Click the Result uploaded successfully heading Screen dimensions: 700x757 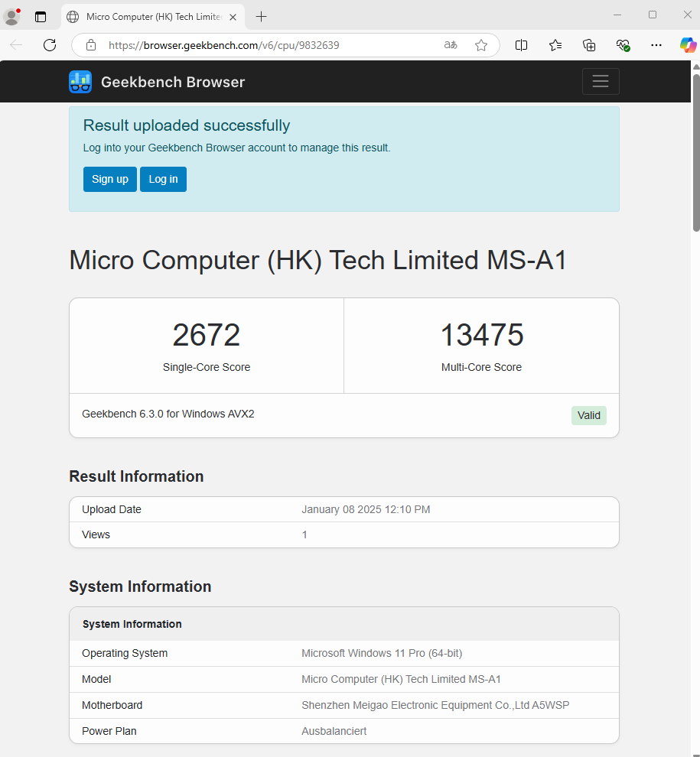pos(187,125)
